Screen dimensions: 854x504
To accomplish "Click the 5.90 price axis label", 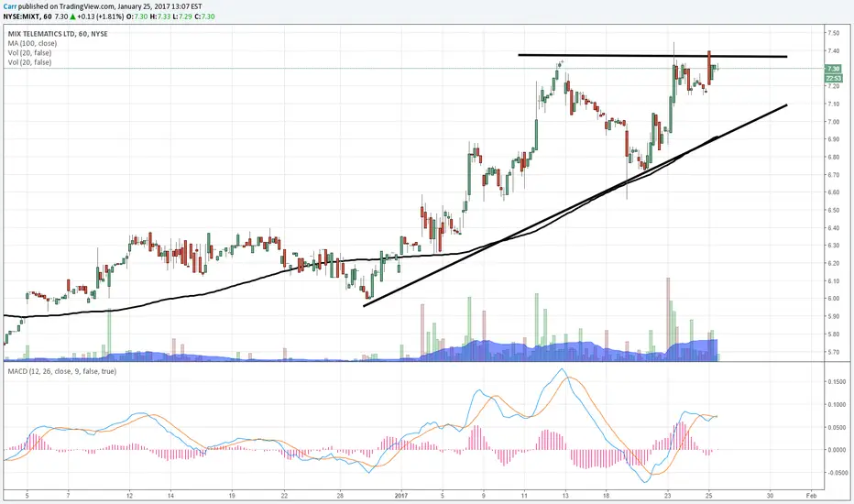I will [833, 316].
